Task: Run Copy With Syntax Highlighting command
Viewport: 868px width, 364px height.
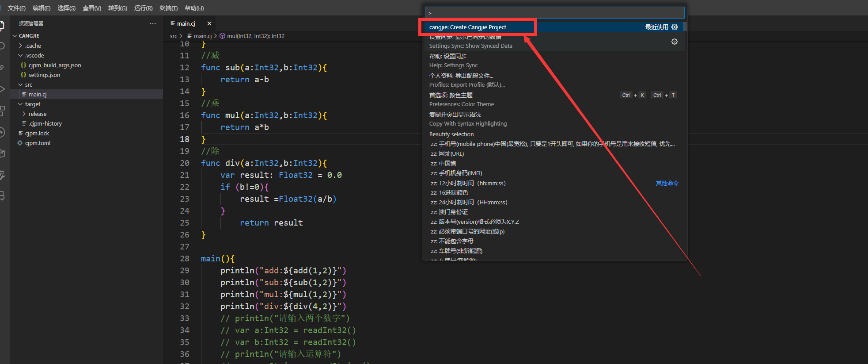Action: click(554, 119)
